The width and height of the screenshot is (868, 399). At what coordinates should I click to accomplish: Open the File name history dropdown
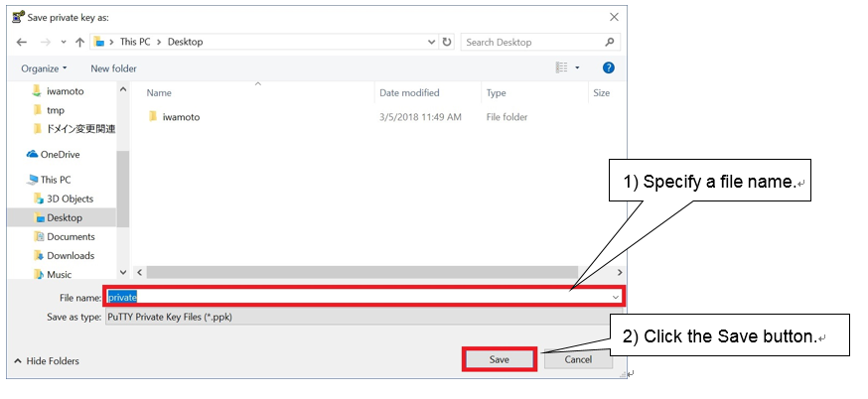pos(616,297)
